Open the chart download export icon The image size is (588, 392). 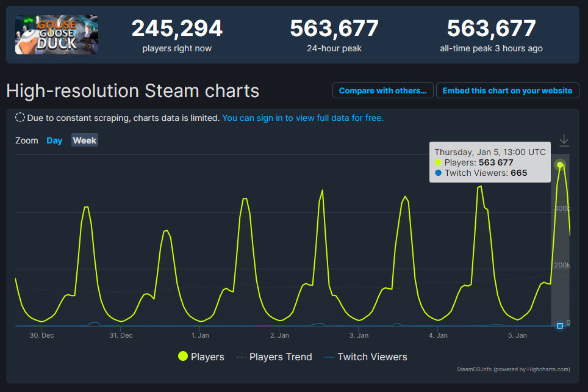(x=564, y=140)
